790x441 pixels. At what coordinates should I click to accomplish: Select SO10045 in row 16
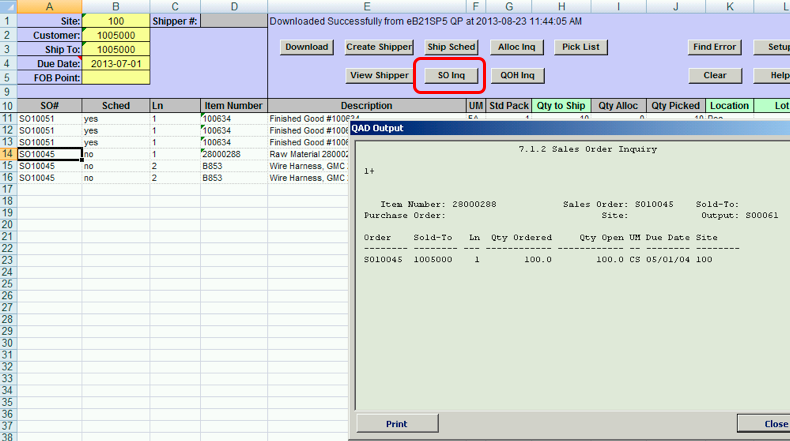[x=49, y=178]
